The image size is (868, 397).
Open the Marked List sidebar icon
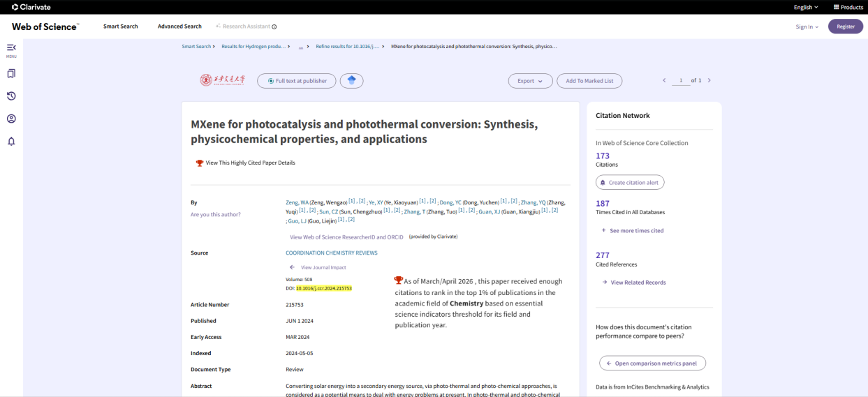(x=11, y=73)
